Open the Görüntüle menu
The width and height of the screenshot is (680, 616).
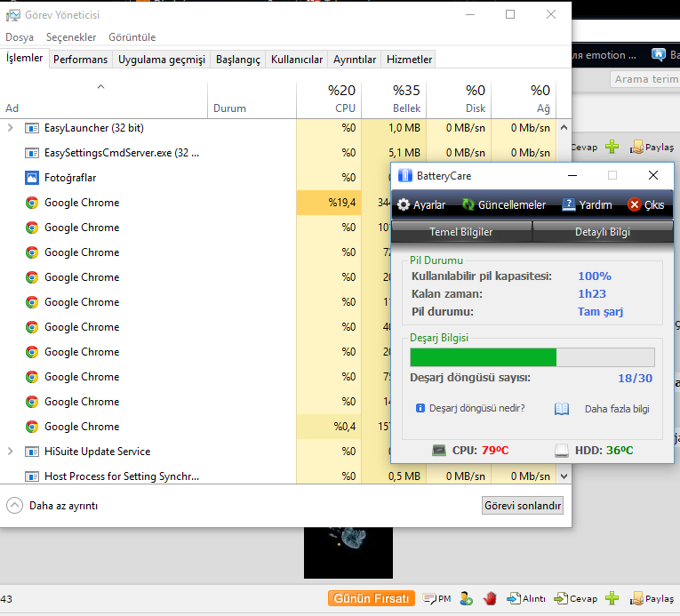(132, 37)
